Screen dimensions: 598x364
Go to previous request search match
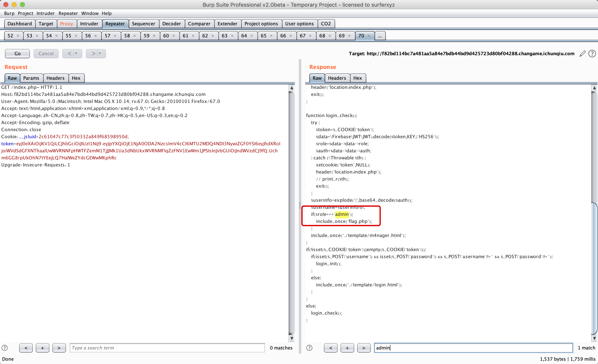[26, 348]
